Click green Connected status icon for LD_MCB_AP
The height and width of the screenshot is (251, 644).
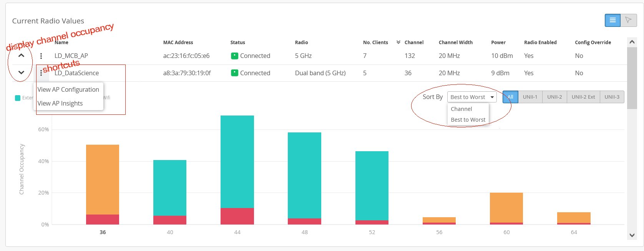click(234, 56)
